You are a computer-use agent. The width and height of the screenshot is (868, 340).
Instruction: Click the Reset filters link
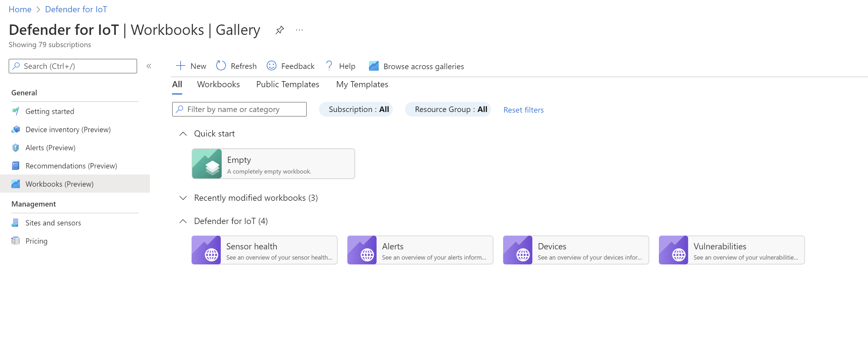click(x=523, y=109)
